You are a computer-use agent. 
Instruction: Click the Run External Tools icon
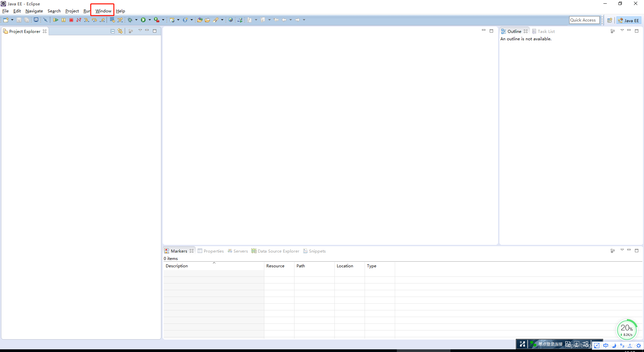pos(156,20)
